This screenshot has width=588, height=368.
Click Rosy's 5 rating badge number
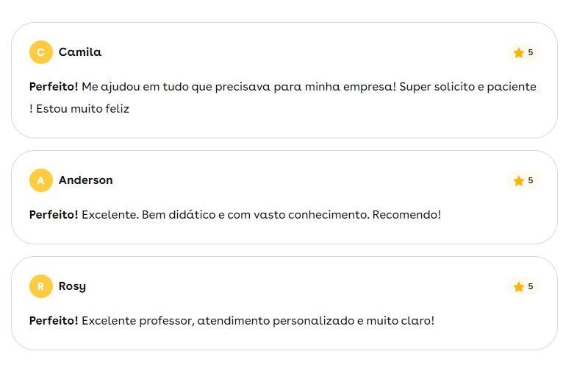tap(531, 286)
